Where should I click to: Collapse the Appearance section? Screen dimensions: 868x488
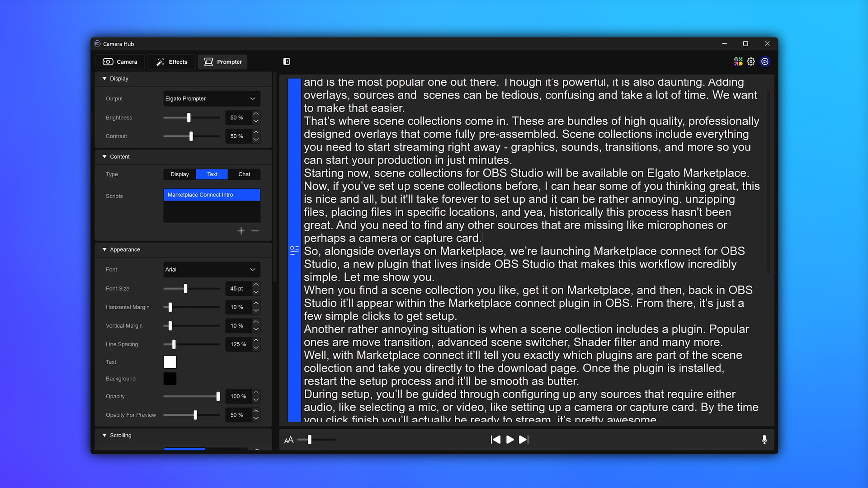104,249
